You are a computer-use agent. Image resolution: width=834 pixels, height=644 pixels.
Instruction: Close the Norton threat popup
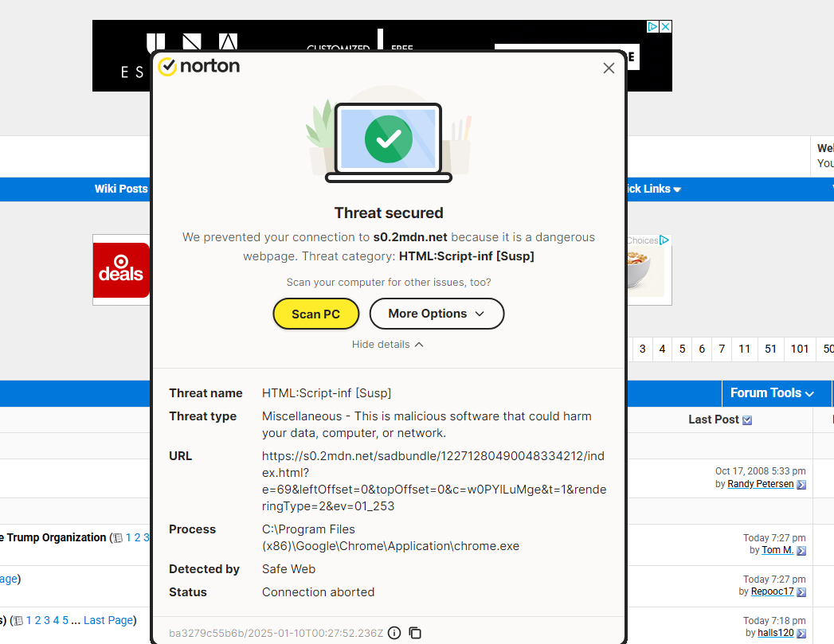[609, 68]
